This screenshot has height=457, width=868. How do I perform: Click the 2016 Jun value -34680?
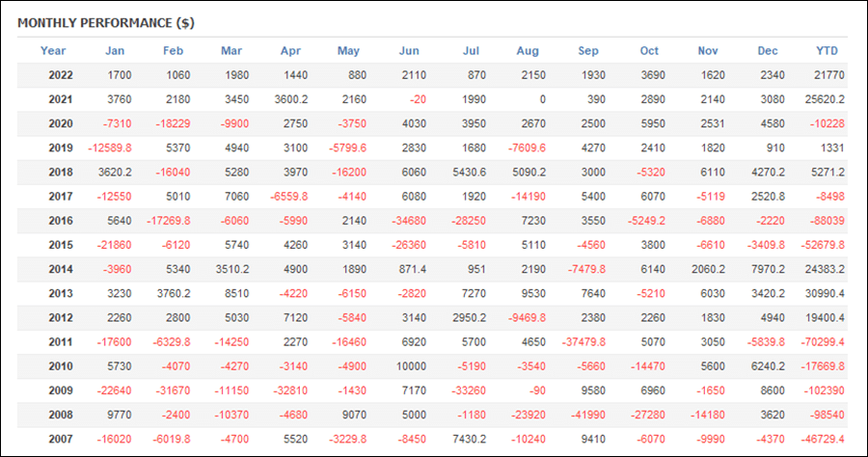tap(409, 221)
